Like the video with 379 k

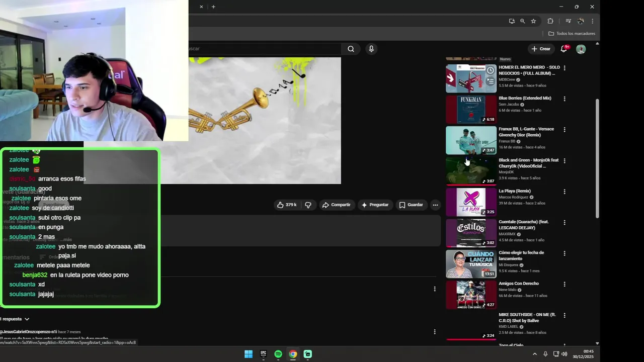(x=287, y=205)
